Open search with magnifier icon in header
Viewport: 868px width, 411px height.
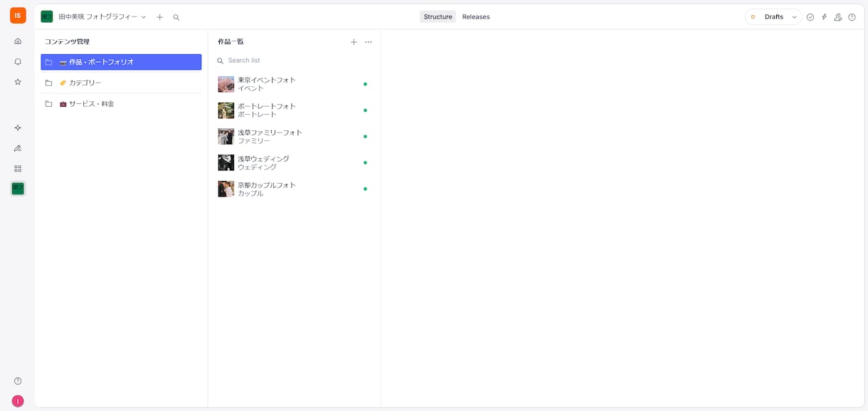pos(176,17)
